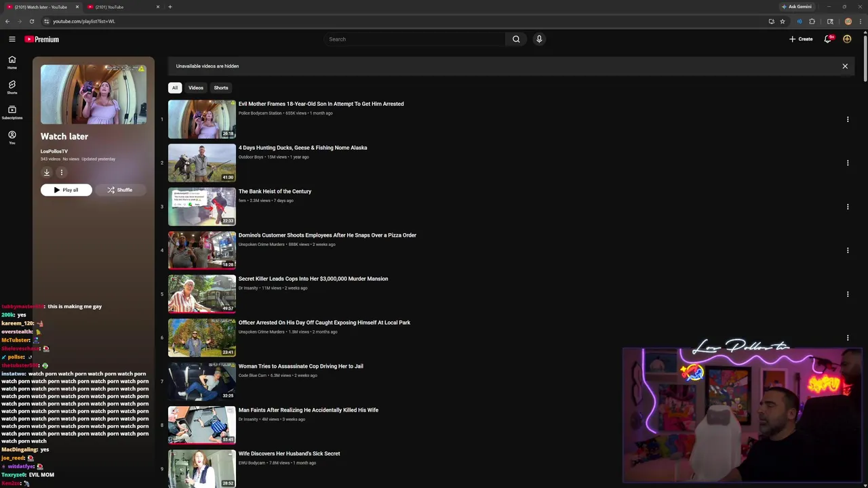Open options for Evil Mother Frames video
This screenshot has width=868, height=488.
pyautogui.click(x=848, y=119)
